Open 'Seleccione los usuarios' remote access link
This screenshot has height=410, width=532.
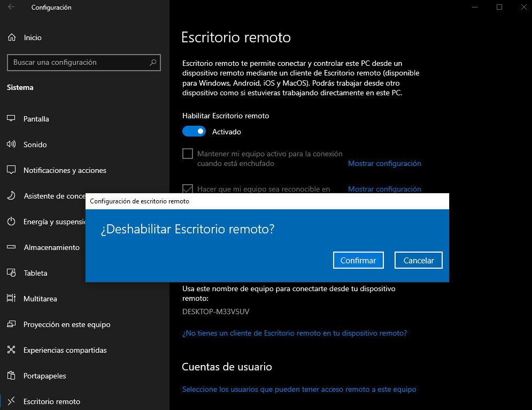298,389
